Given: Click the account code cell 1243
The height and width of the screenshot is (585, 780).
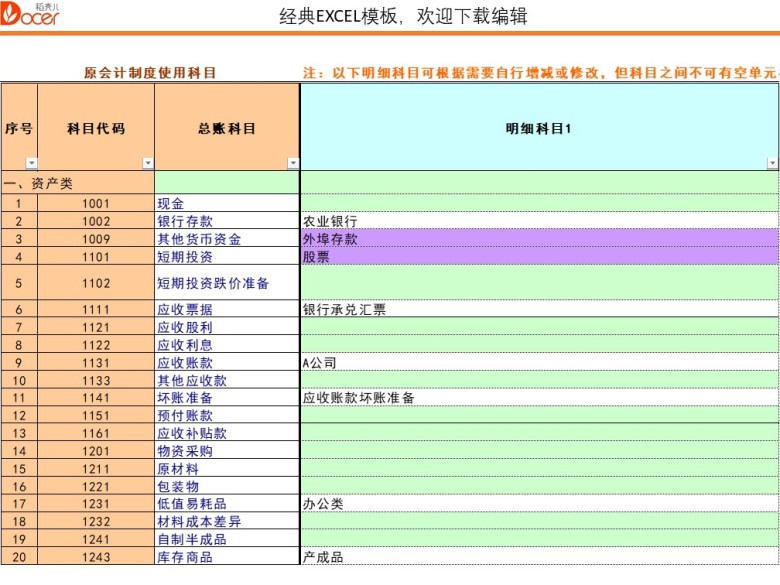Looking at the screenshot, I should click(96, 557).
